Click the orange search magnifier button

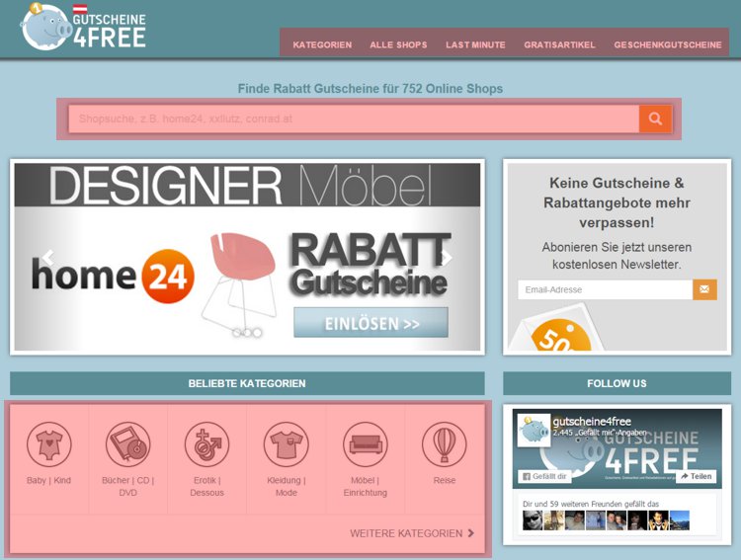coord(655,119)
